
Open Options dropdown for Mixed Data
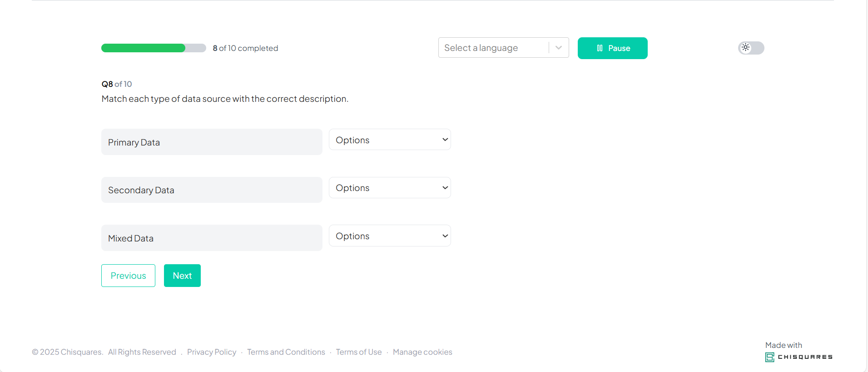390,236
